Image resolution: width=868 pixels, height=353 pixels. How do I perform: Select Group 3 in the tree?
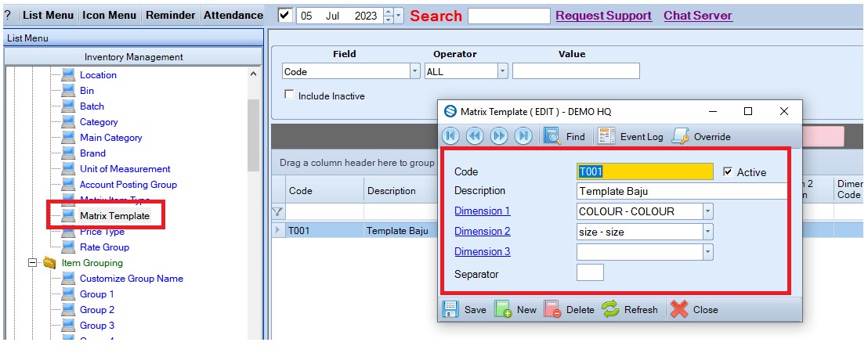(97, 326)
